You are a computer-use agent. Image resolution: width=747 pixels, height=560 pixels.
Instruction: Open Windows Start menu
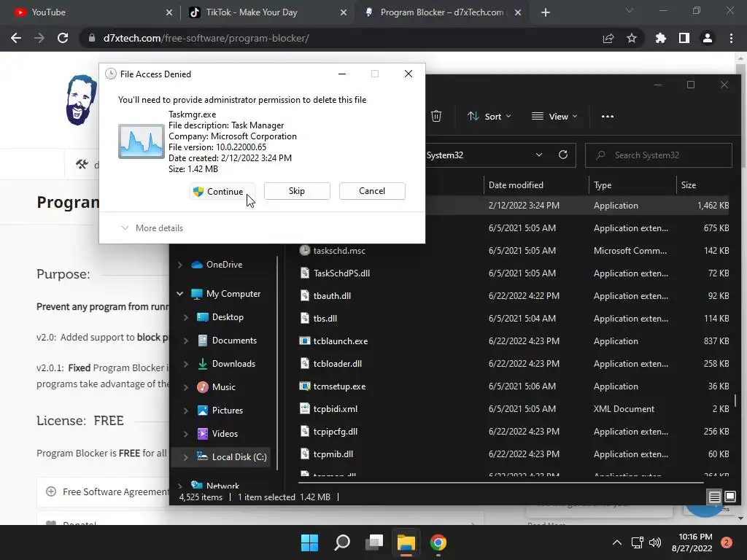click(309, 542)
